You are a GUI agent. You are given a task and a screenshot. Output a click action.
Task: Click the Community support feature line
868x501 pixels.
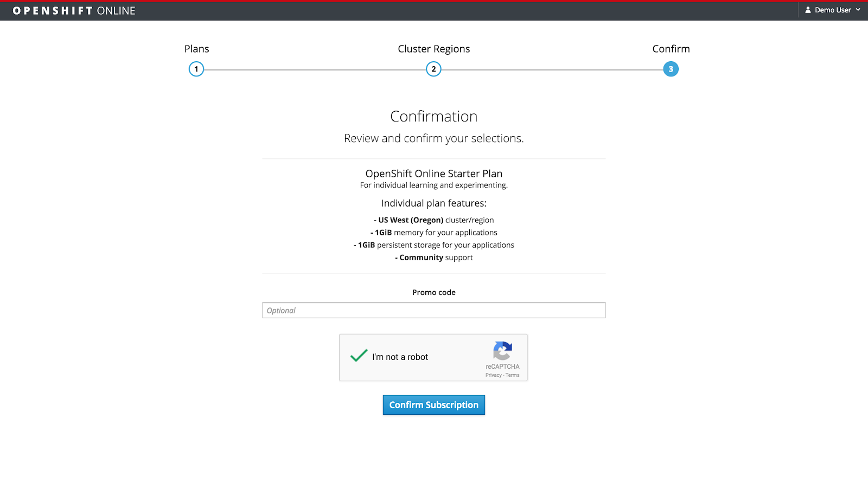[x=434, y=258]
